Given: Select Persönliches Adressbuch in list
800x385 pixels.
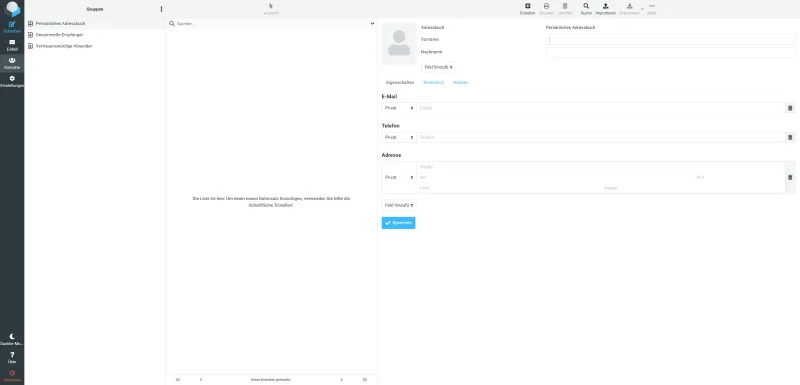Looking at the screenshot, I should tap(95, 23).
